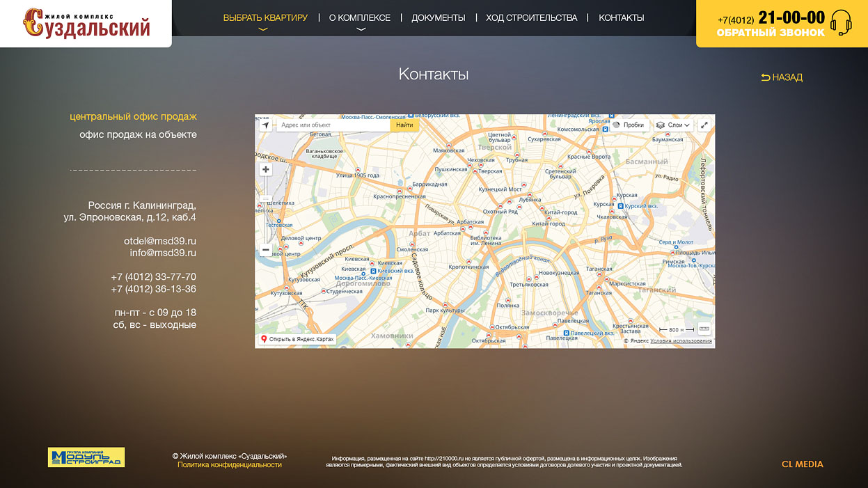Click the map geolocation arrow icon

[265, 125]
